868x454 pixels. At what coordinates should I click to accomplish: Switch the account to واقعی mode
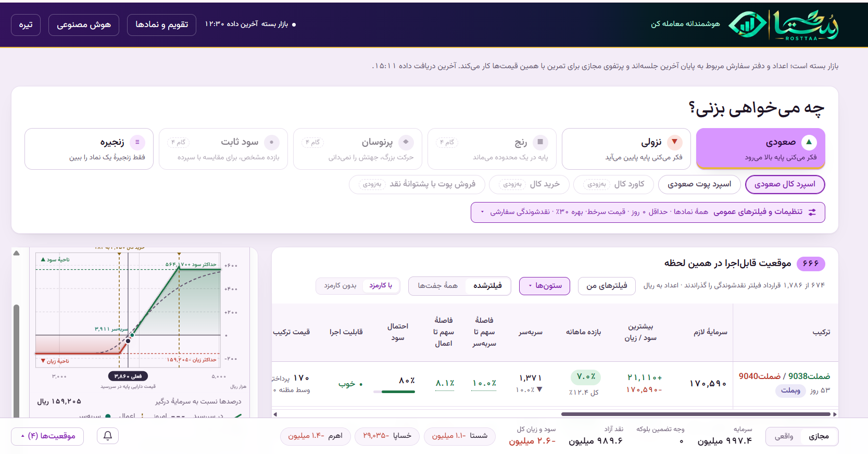[784, 436]
